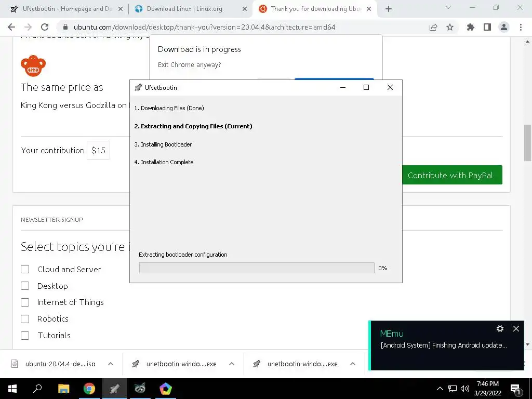Click the page scrollbar thumb
The height and width of the screenshot is (399, 532).
[x=527, y=143]
